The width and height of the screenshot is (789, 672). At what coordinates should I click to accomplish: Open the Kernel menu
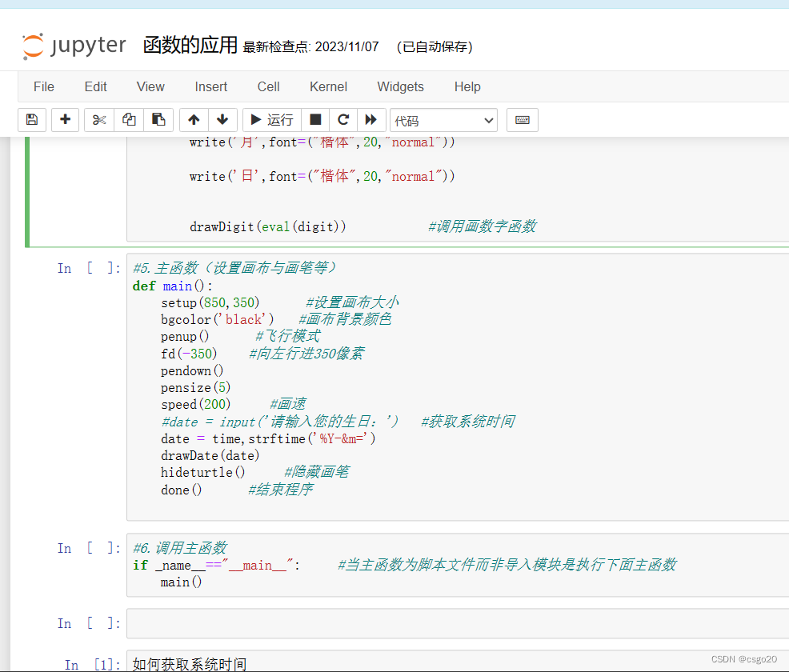[328, 86]
